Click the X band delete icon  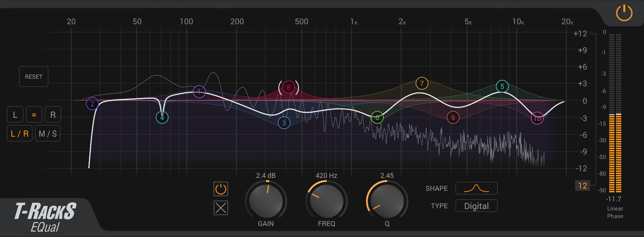tap(221, 208)
